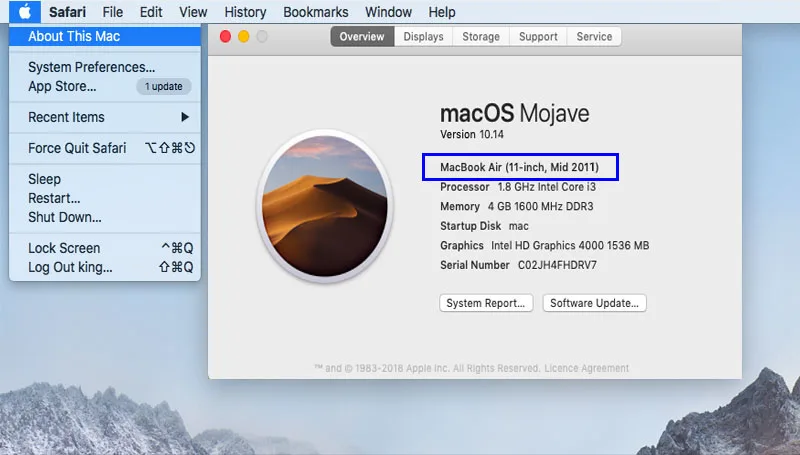Click the Startup Disk mac line
The height and width of the screenshot is (455, 800).
pyautogui.click(x=484, y=226)
